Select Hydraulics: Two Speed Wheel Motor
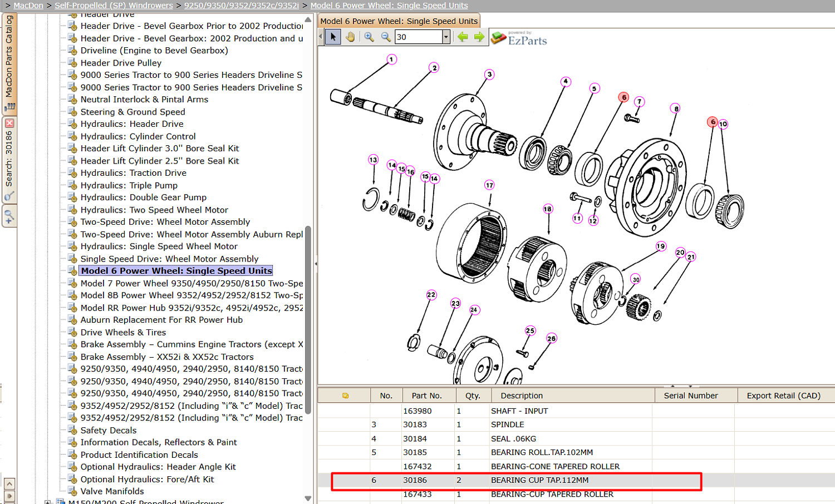The height and width of the screenshot is (504, 835). (x=154, y=210)
